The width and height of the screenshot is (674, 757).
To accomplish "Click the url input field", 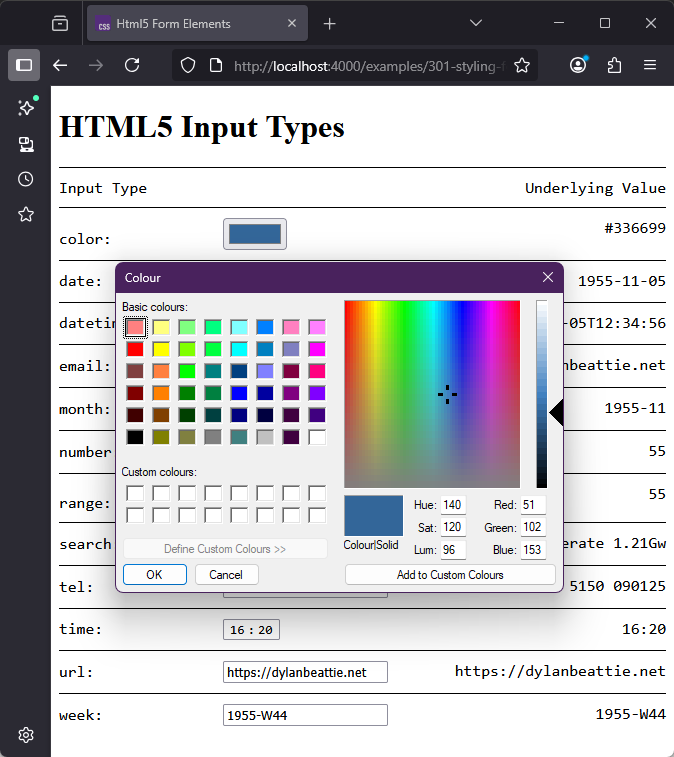I will pos(305,673).
